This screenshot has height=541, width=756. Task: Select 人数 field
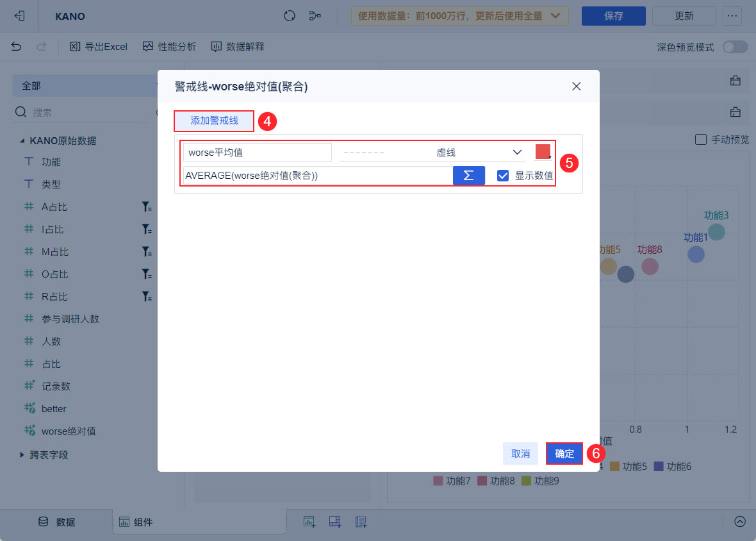pos(51,342)
